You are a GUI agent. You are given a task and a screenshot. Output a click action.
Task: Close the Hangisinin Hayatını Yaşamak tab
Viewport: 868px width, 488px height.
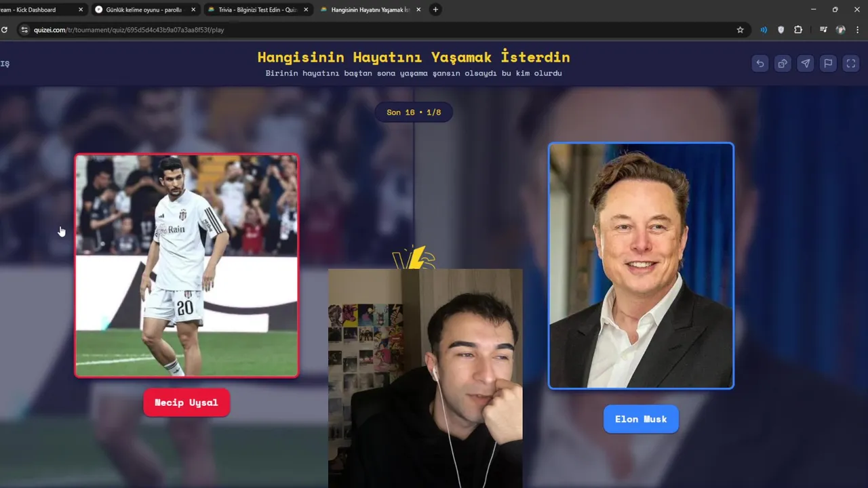(418, 9)
